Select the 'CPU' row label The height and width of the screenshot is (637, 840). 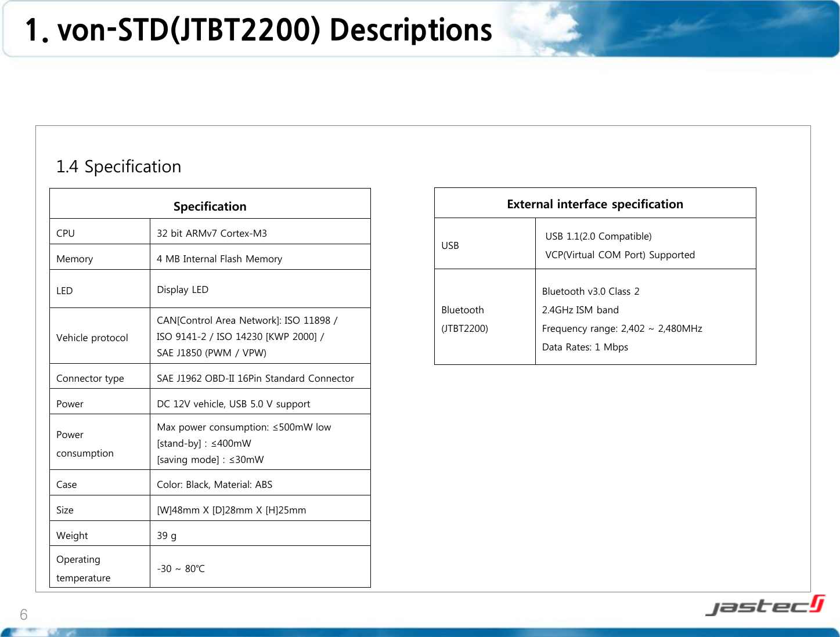66,233
